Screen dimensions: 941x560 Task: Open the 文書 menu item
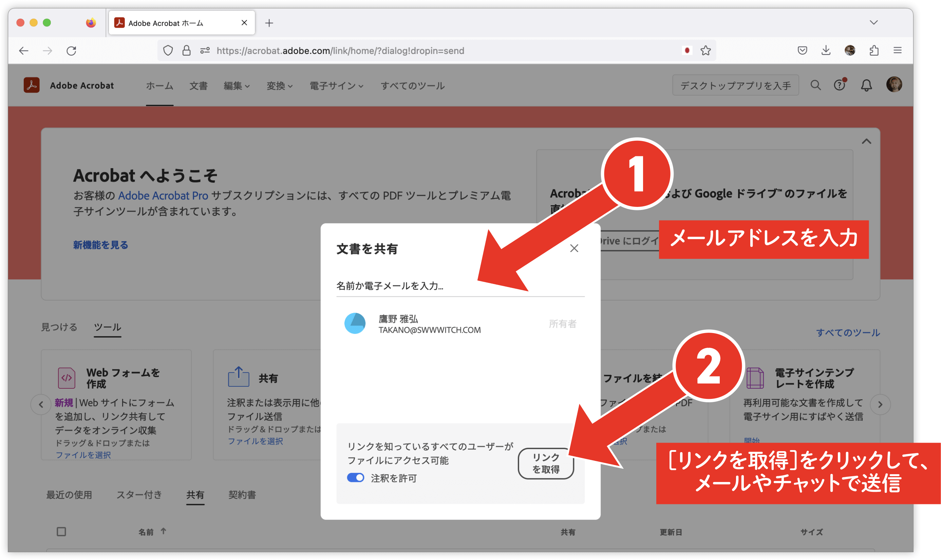(x=199, y=86)
